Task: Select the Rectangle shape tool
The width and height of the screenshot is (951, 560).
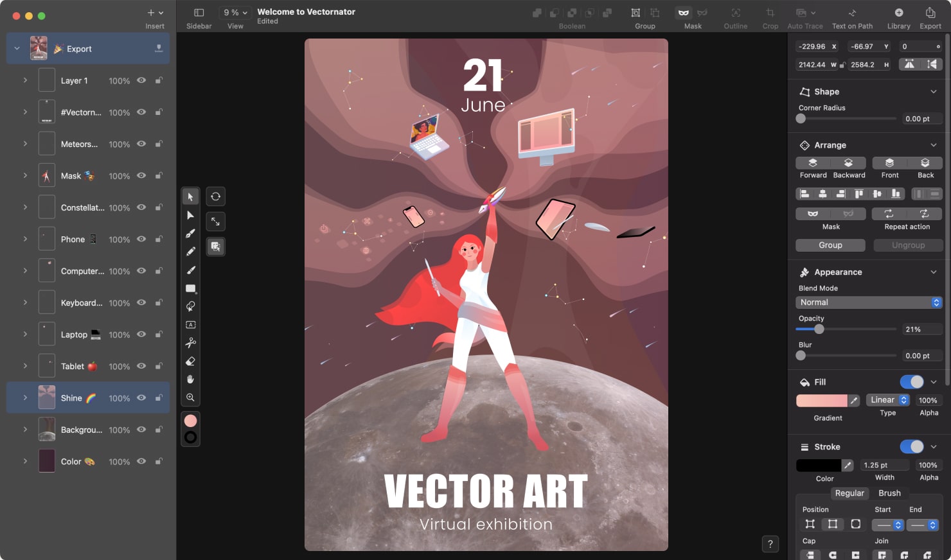Action: 190,288
